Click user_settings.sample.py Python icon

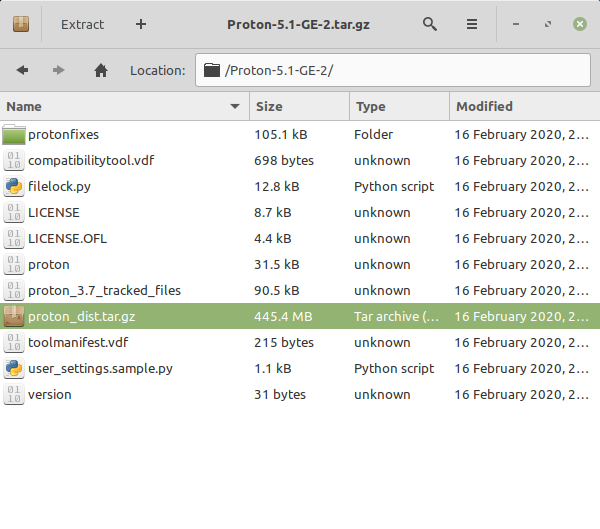pos(14,368)
